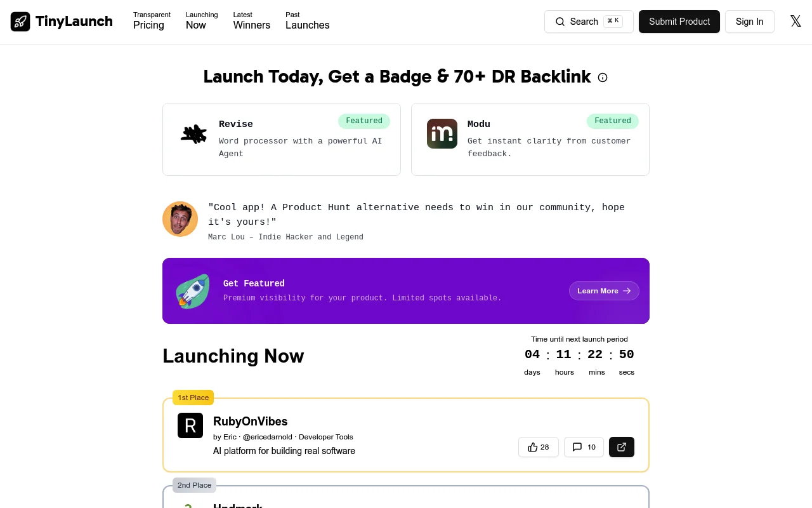Switch to Latest Winners

[x=251, y=21]
